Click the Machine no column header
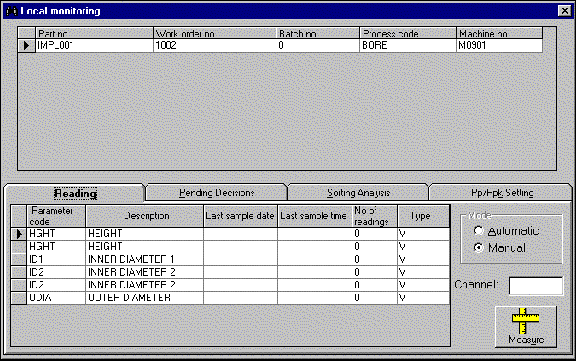The width and height of the screenshot is (576, 361). point(499,33)
